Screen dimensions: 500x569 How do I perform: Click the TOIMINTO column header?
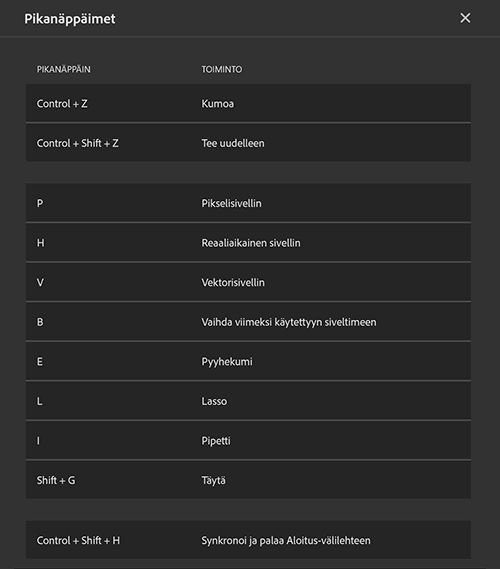coord(222,69)
